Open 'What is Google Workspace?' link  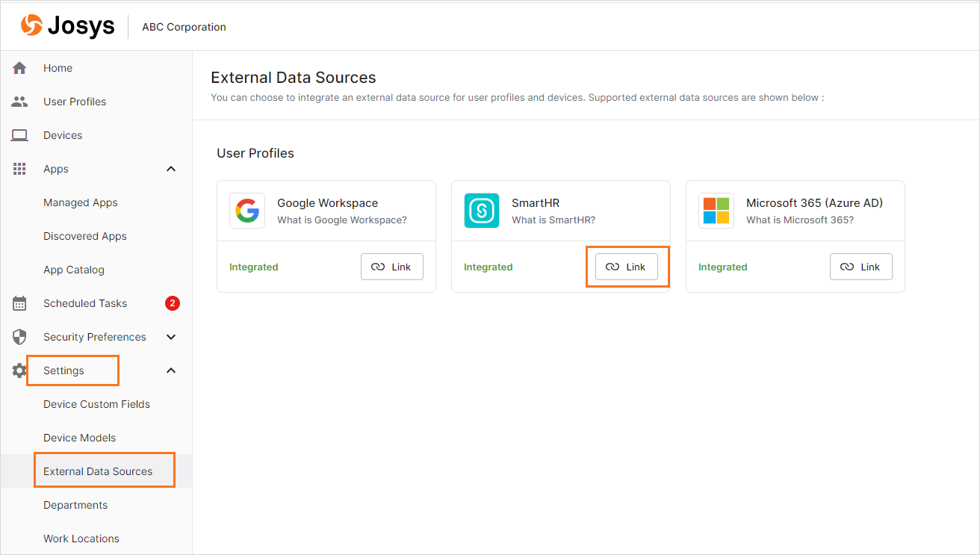pyautogui.click(x=342, y=220)
